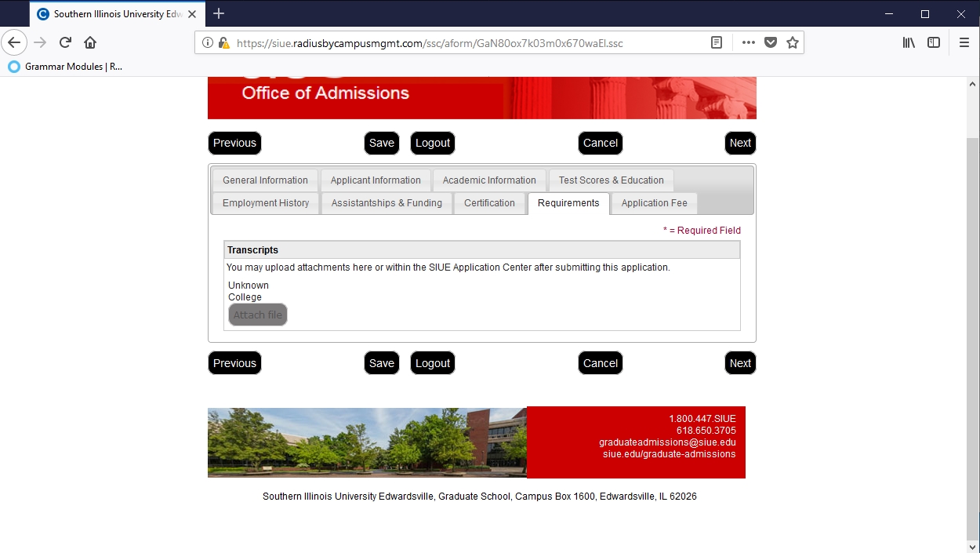The height and width of the screenshot is (553, 980).
Task: Open the Firefox hamburger menu
Action: tap(964, 43)
